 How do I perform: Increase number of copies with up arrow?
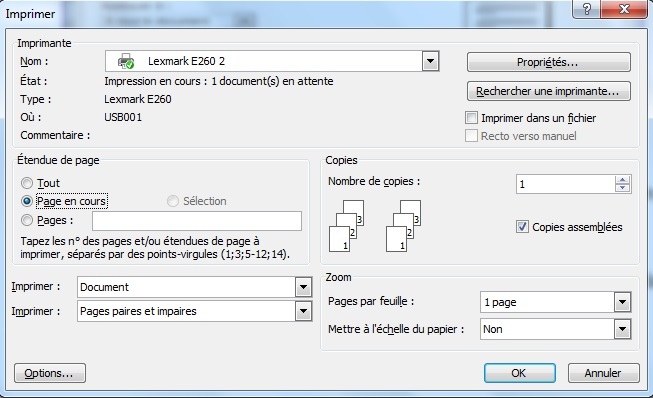click(622, 180)
